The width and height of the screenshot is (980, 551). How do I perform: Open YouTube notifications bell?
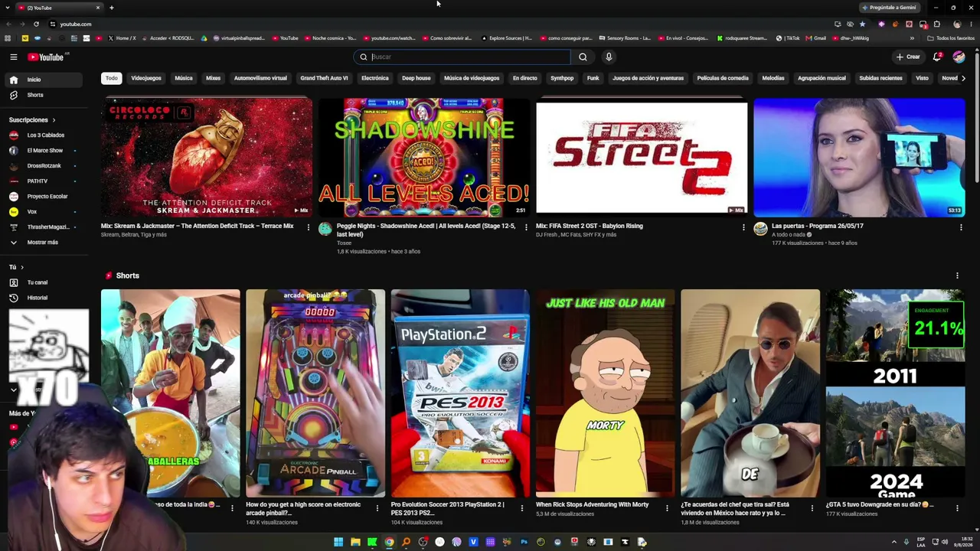point(937,57)
